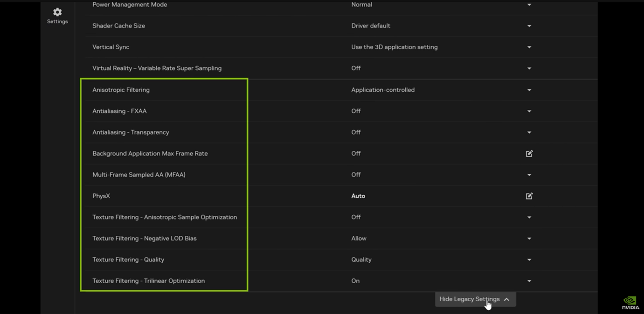Expand Variable Rate Super Sampling dropdown

[529, 68]
